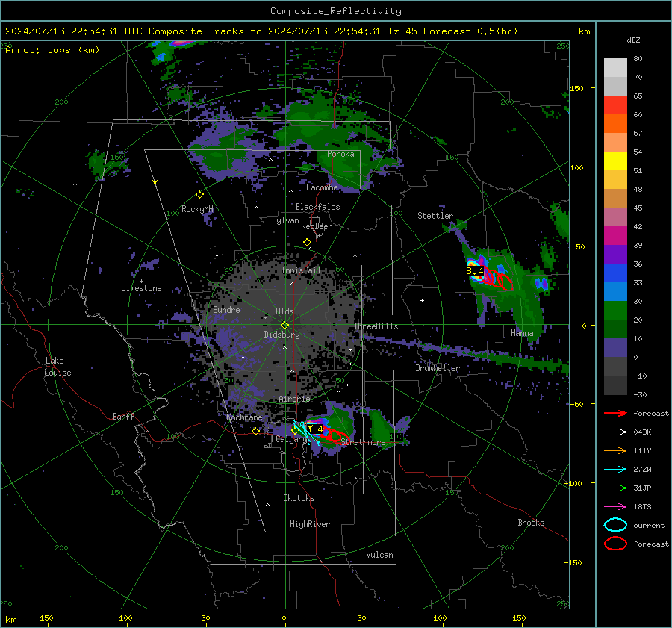Click the yellow diamond marker below RedDeer
Viewport: 672px width, 628px height.
pos(307,243)
